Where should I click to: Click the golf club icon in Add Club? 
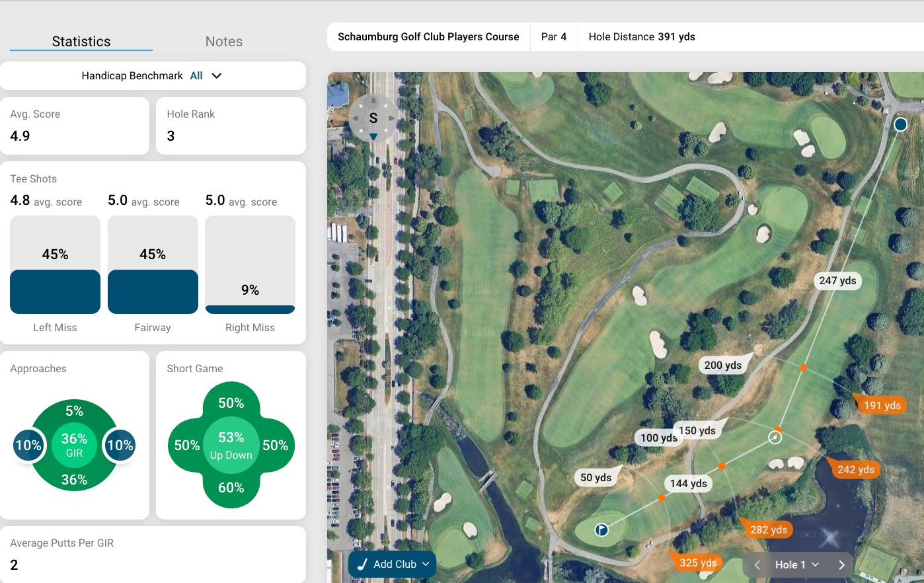(362, 564)
